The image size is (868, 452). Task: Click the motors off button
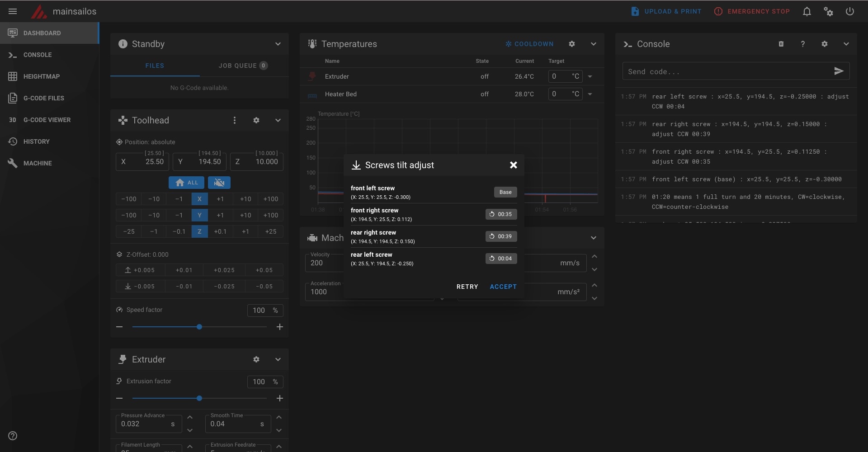[219, 183]
